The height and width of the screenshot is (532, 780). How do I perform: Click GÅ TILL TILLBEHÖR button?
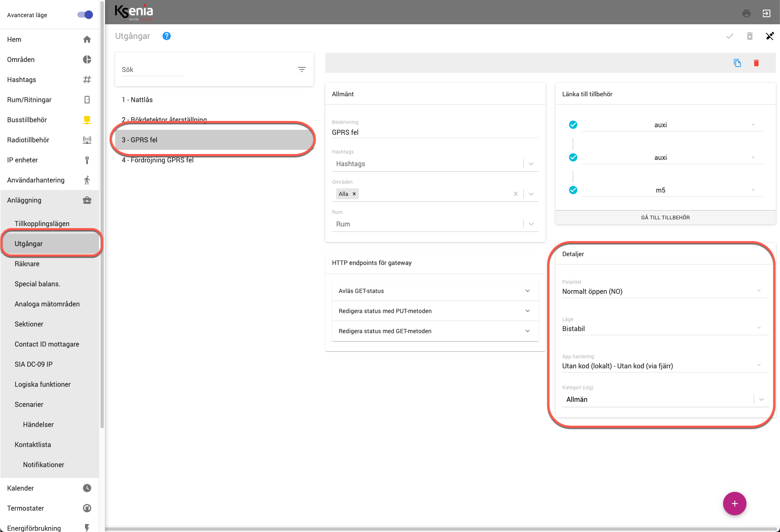[665, 218]
